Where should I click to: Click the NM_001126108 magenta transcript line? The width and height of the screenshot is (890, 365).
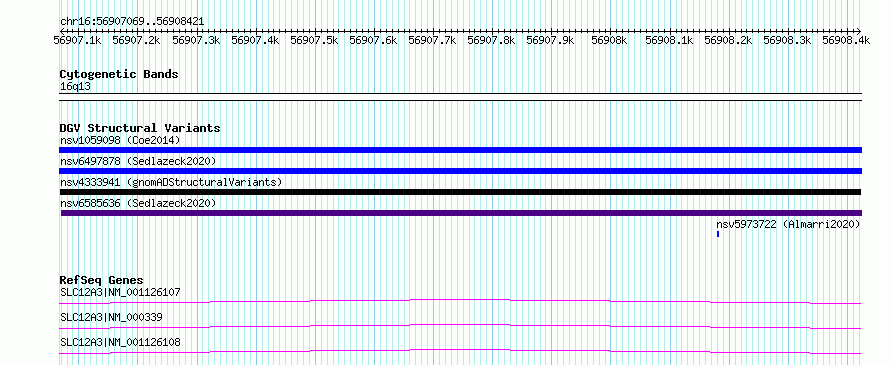pyautogui.click(x=460, y=351)
